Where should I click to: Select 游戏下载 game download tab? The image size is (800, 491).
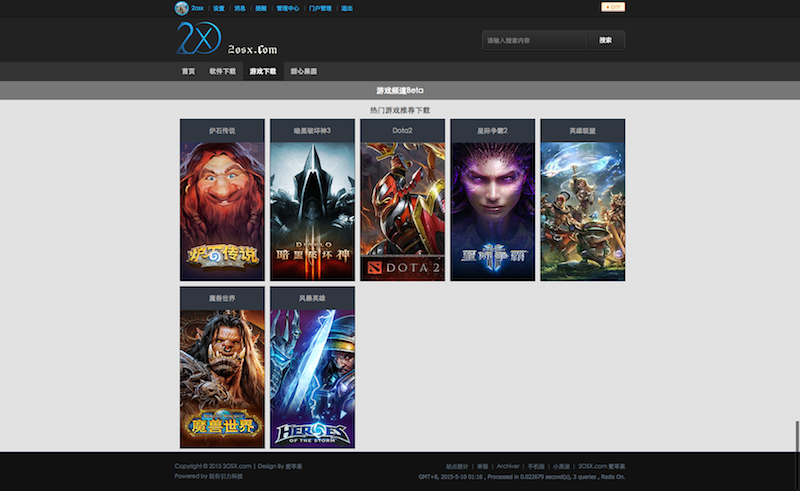[263, 71]
